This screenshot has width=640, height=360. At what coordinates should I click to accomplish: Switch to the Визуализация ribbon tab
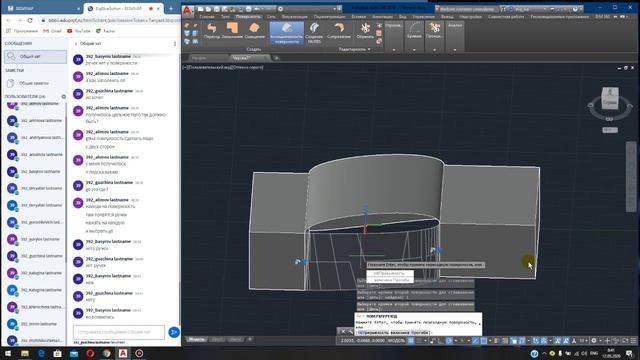coord(294,17)
